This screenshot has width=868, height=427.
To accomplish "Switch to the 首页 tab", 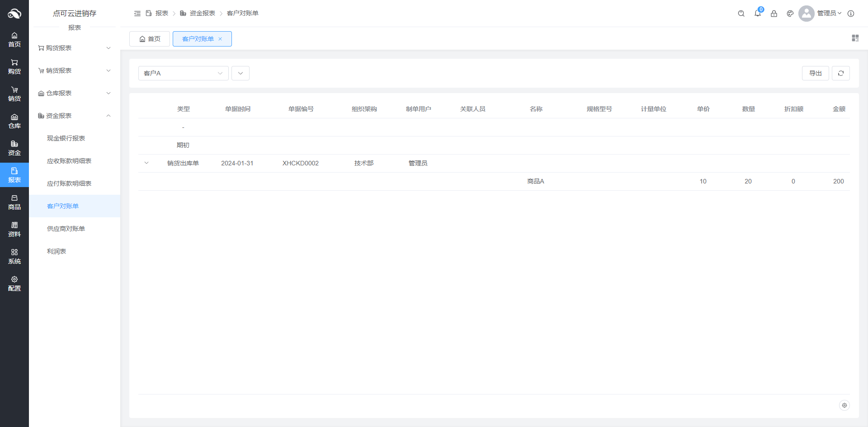I will tap(150, 39).
